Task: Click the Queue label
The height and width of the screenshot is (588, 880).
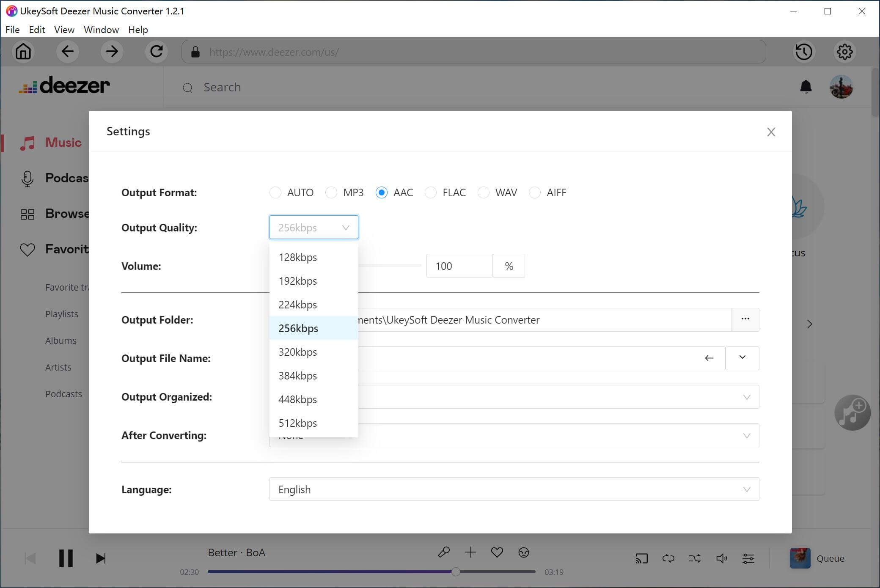Action: pyautogui.click(x=830, y=558)
